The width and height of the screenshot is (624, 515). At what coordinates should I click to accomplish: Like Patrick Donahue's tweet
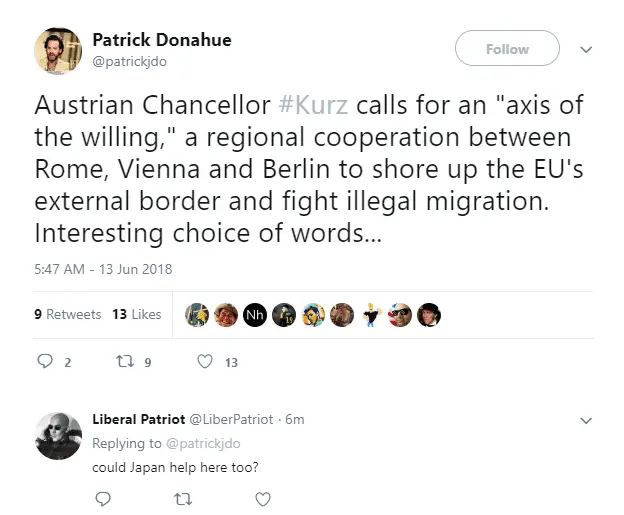click(x=205, y=362)
